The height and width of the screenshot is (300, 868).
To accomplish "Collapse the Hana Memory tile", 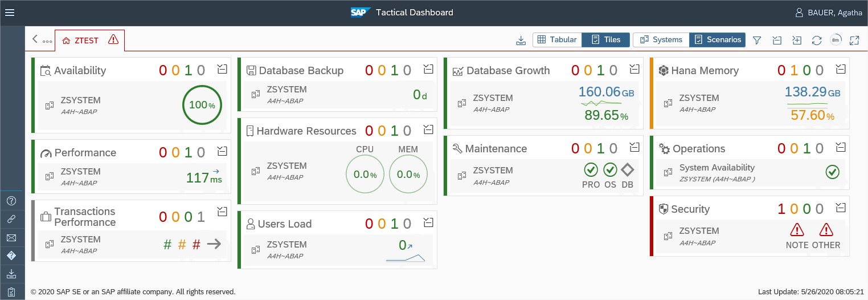I will pyautogui.click(x=841, y=70).
